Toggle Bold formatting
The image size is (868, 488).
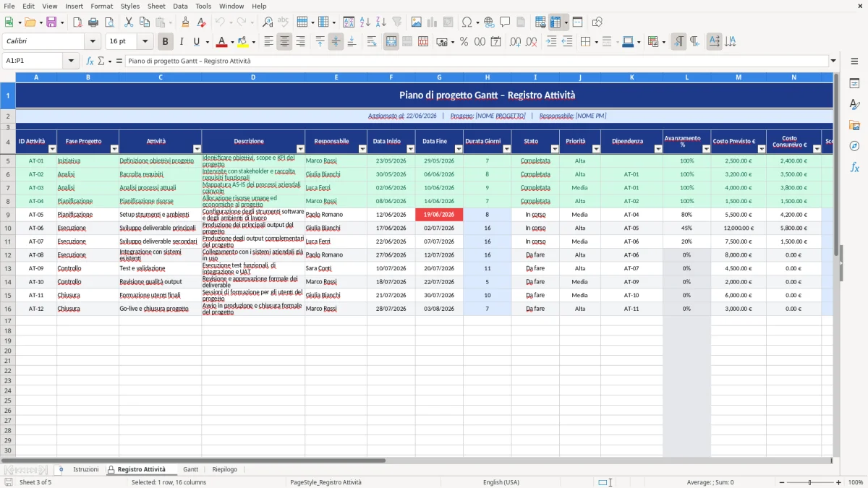166,42
